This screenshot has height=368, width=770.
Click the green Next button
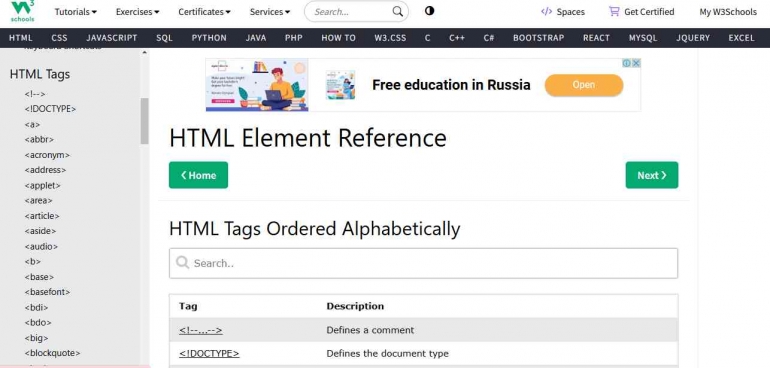(x=652, y=175)
